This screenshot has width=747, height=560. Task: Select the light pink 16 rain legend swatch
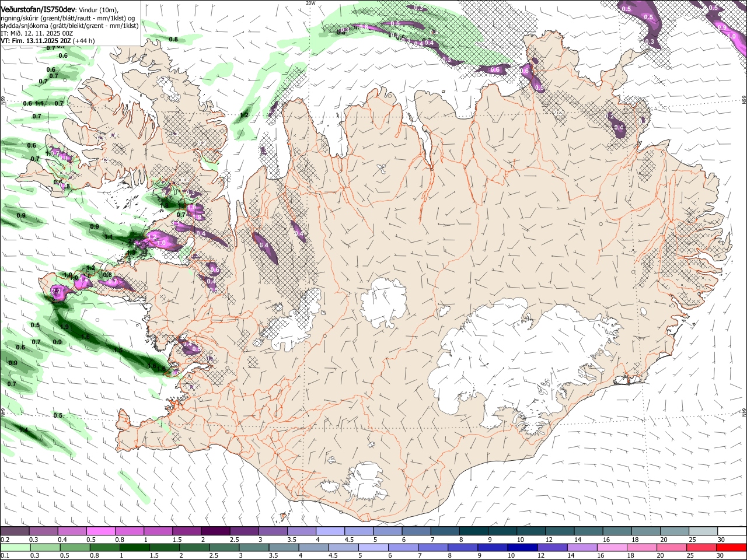point(612,547)
